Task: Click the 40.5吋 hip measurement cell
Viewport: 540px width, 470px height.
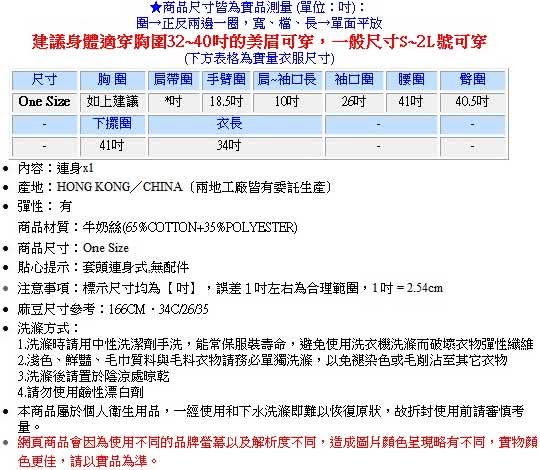Action: tap(472, 102)
